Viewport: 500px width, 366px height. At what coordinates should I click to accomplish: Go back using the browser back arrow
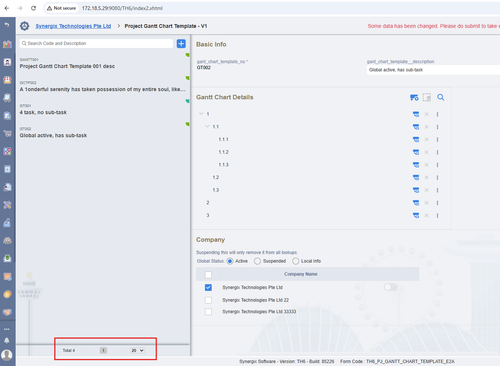pos(7,8)
